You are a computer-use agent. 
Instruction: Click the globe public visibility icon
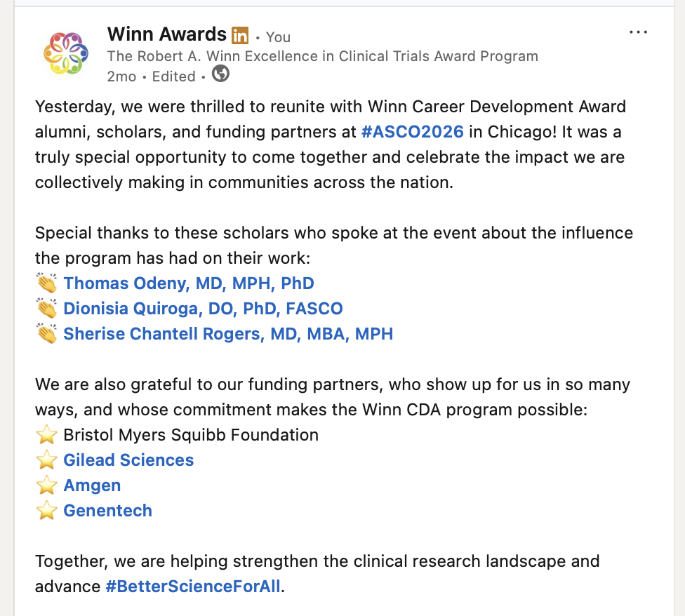pyautogui.click(x=220, y=74)
